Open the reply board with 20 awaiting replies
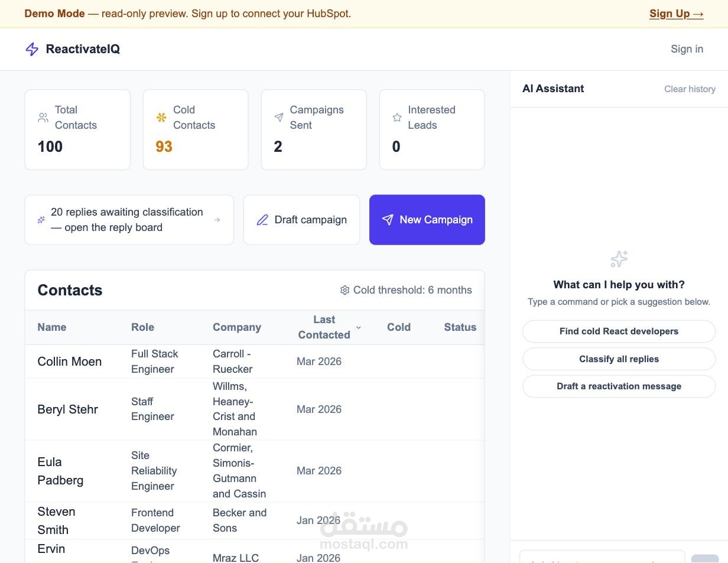 click(x=129, y=220)
